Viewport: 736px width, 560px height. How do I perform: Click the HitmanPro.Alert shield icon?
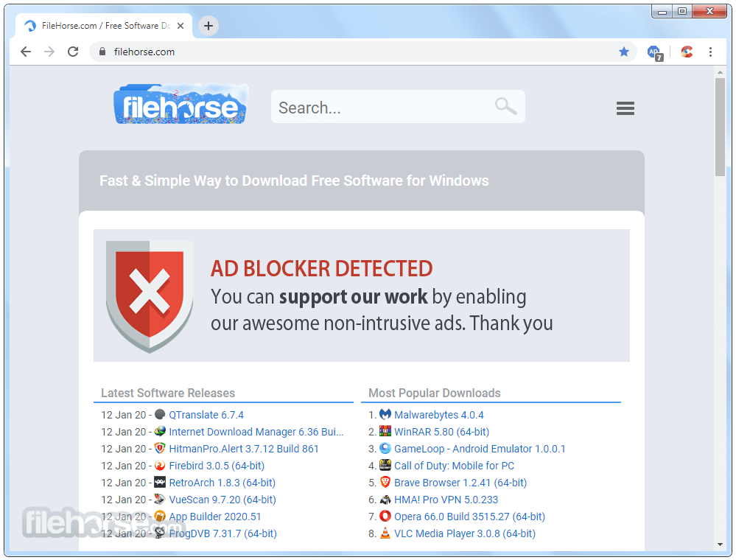(160, 448)
